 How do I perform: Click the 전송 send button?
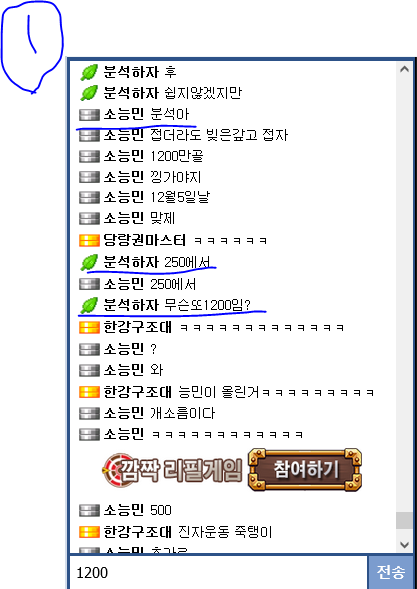click(391, 572)
